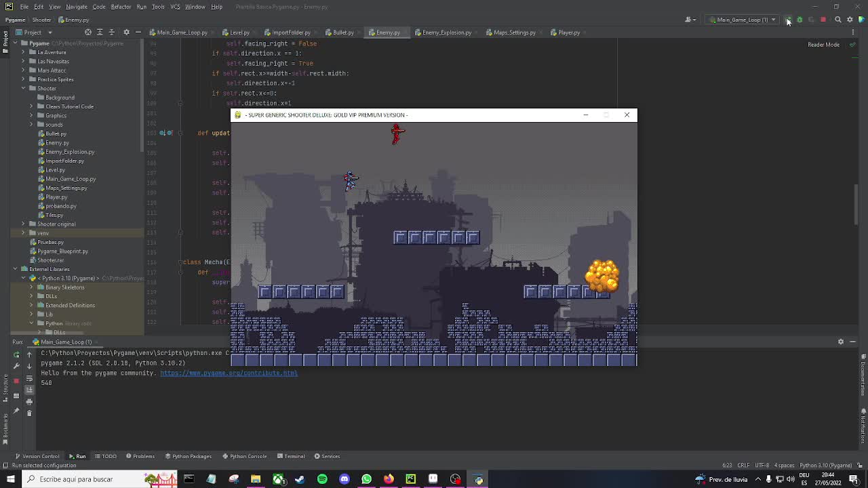Click the Select Opened File crosshair icon
Screen dimensions: 868x488
[x=88, y=33]
